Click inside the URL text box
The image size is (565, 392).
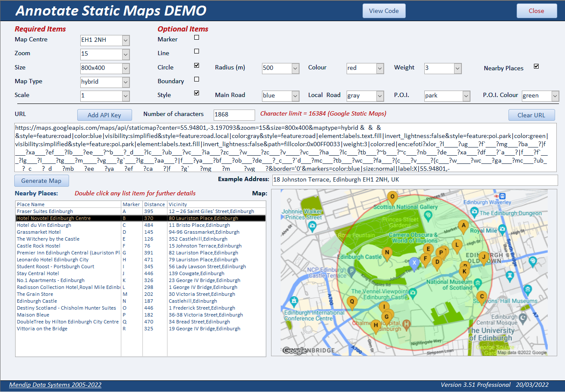point(286,147)
